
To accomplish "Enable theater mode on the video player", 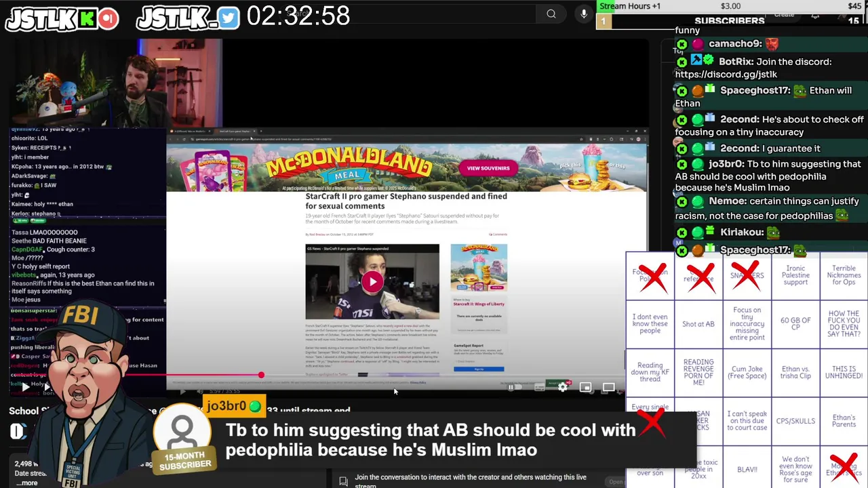I will coord(608,388).
